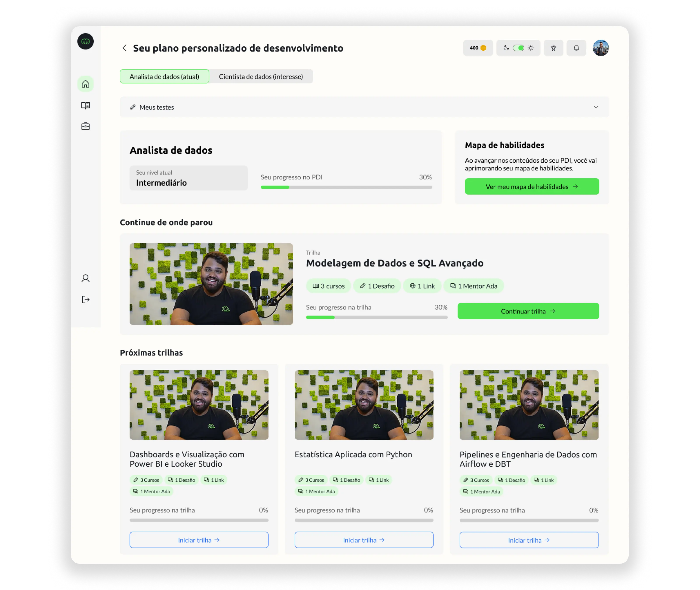This screenshot has height=590, width=700.
Task: Switch to Cientista de dados (interesse) tab
Action: tap(261, 77)
